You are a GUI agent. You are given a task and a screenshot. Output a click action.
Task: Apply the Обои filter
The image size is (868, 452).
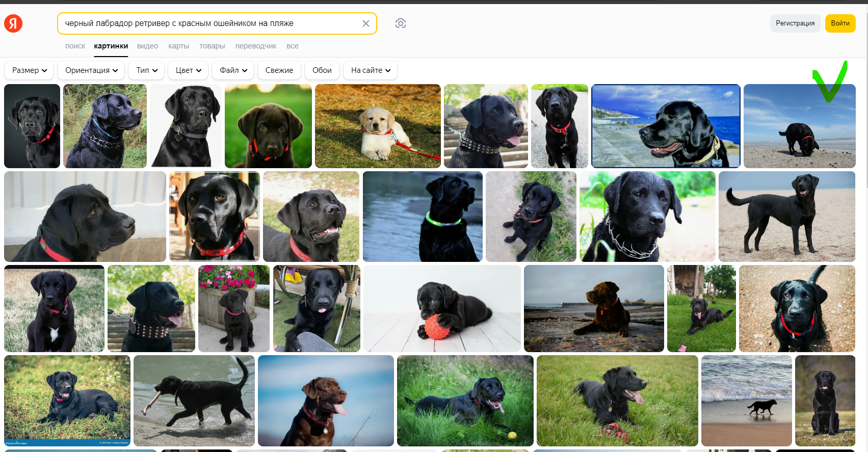click(322, 70)
